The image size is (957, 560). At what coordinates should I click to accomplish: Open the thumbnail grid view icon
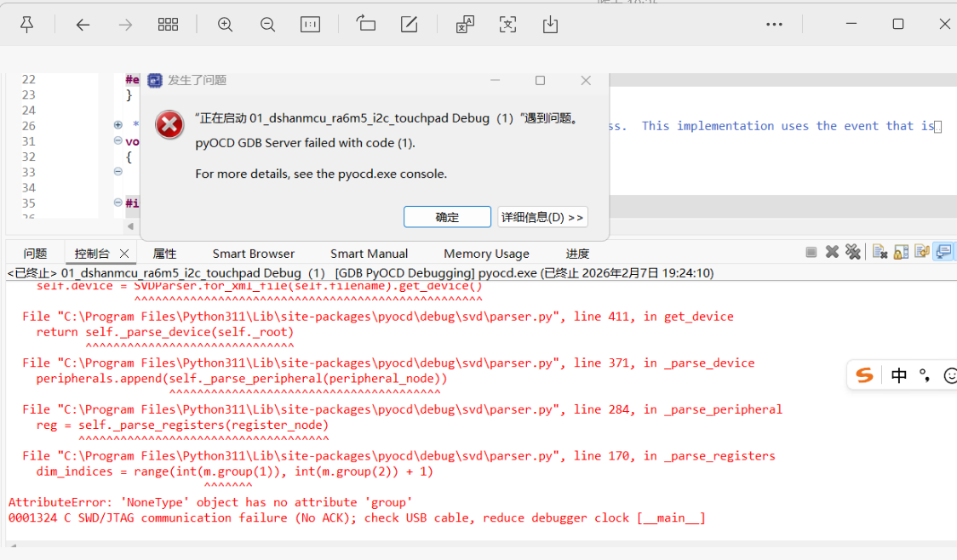168,25
